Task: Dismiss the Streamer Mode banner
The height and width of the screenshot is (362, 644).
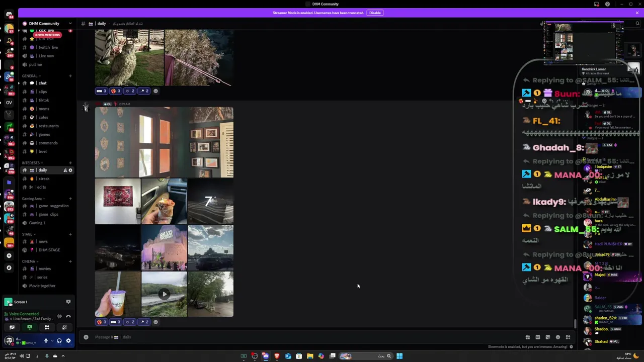Action: tap(637, 13)
